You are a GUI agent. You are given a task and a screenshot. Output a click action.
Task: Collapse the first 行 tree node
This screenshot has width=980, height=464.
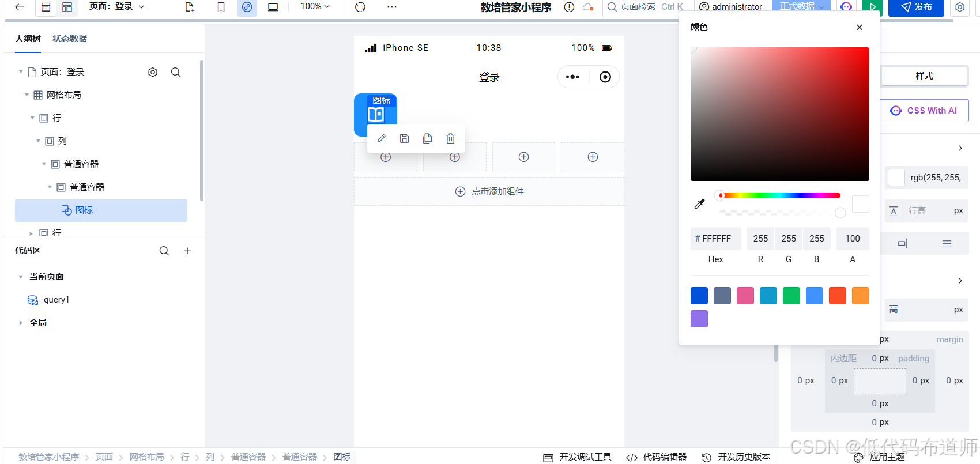click(x=32, y=118)
